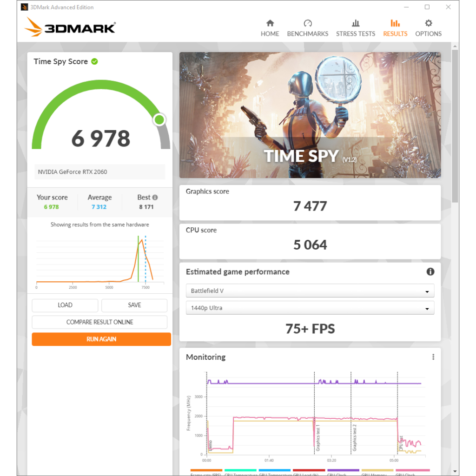Open the Stress Tests chart icon
The width and height of the screenshot is (476, 476).
point(356,23)
